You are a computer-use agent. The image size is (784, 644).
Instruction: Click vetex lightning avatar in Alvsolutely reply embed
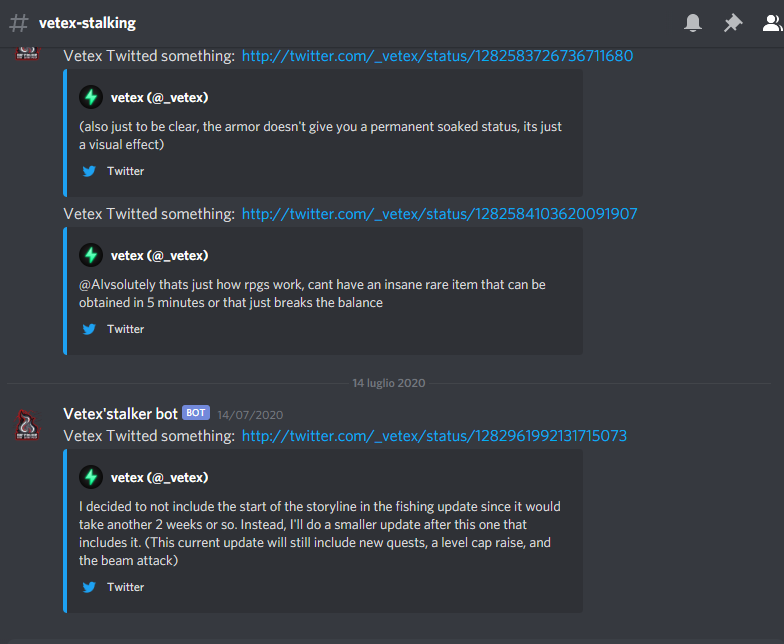click(x=91, y=255)
